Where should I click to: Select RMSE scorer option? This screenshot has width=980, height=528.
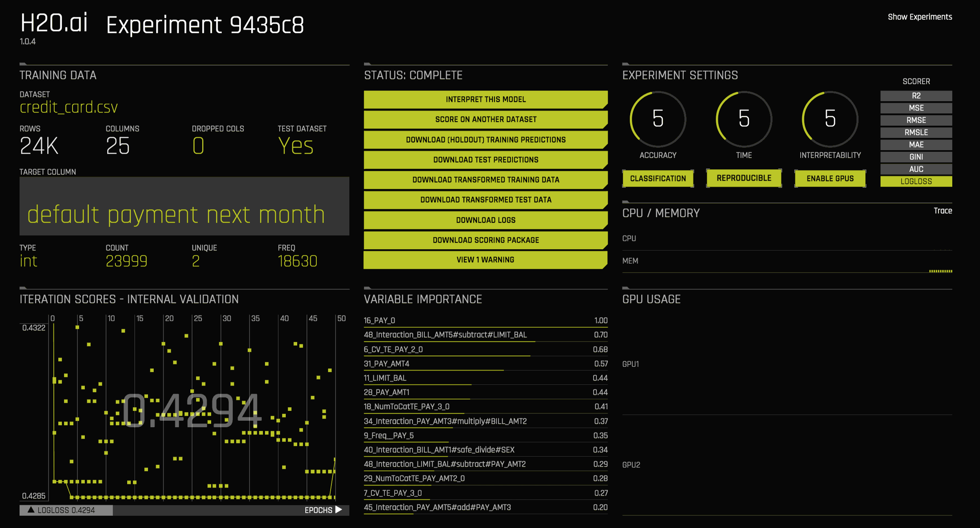(x=916, y=120)
